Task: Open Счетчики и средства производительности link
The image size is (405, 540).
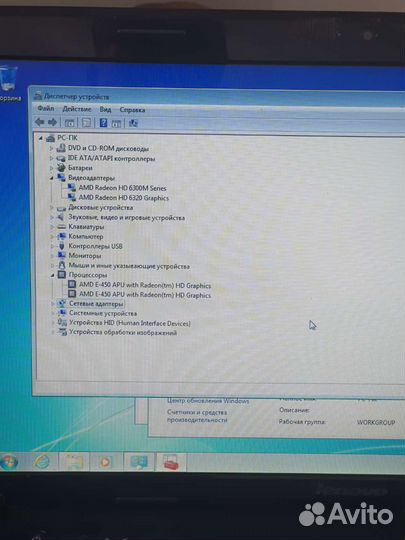Action: coord(197,416)
